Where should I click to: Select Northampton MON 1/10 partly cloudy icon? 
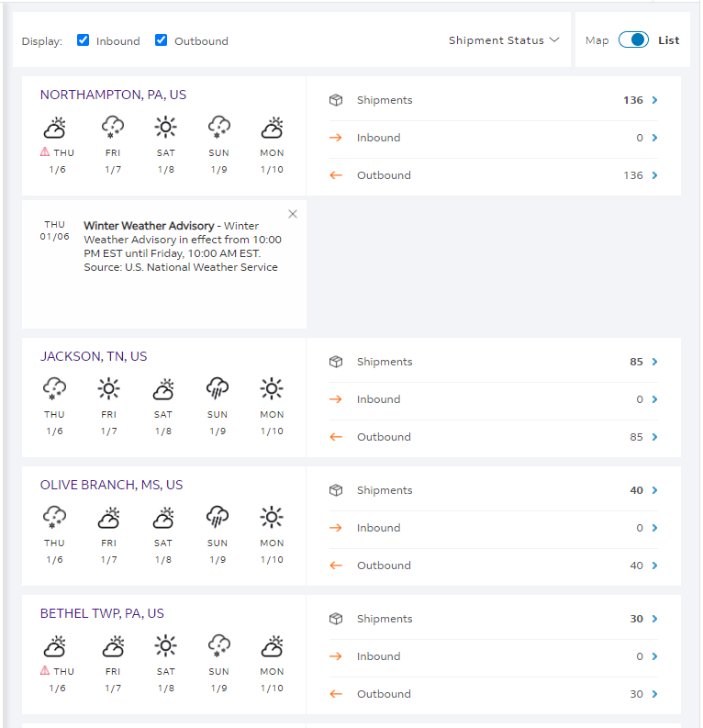point(272,128)
